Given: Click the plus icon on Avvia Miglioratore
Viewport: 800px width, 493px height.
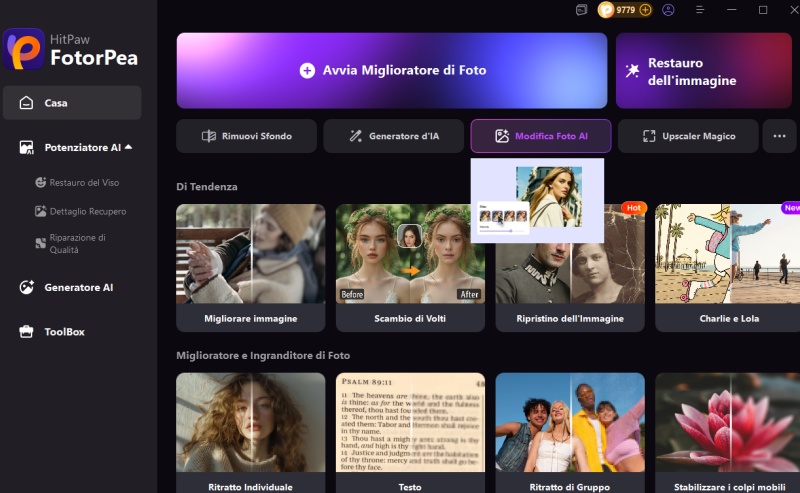Looking at the screenshot, I should pos(307,70).
